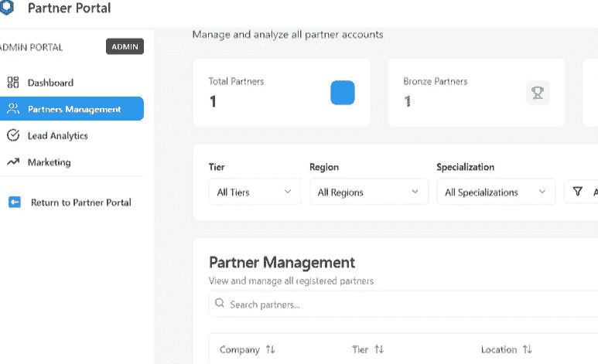Click the Partners Management people icon
Screen dimensions: 598x364
[x=12, y=109]
